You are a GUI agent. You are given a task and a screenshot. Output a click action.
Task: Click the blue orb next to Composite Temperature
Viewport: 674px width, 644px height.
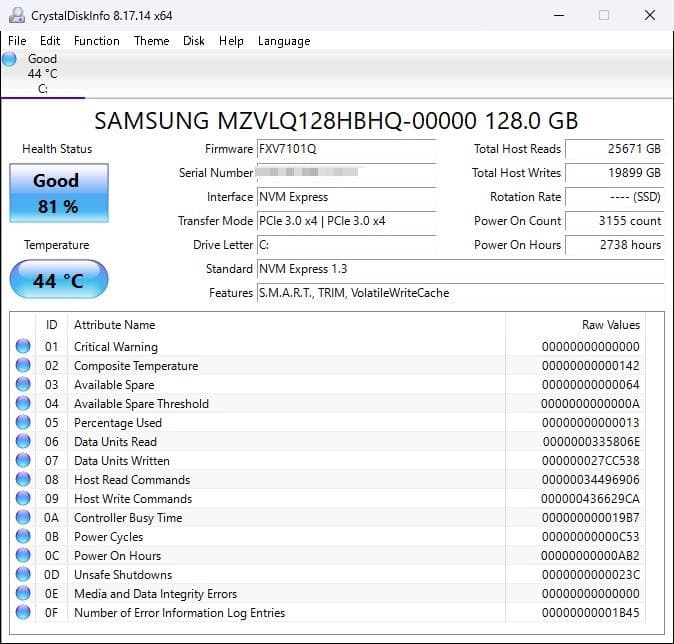[23, 366]
